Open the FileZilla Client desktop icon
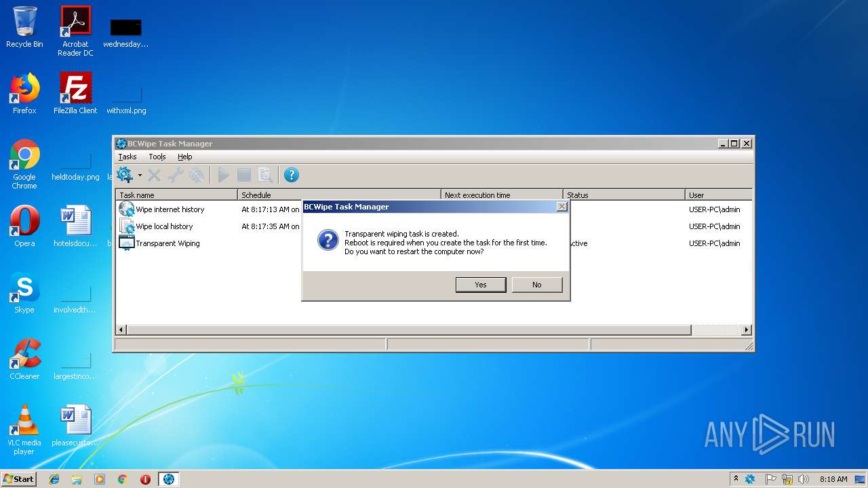Image resolution: width=868 pixels, height=488 pixels. pyautogui.click(x=75, y=94)
